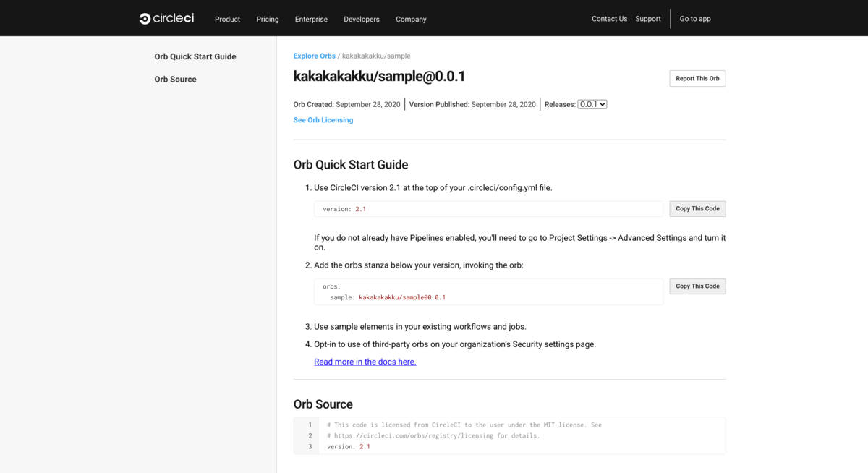Screen dimensions: 868x473
Task: Click the 'version: 2.1' quick start code box
Action: (488, 208)
